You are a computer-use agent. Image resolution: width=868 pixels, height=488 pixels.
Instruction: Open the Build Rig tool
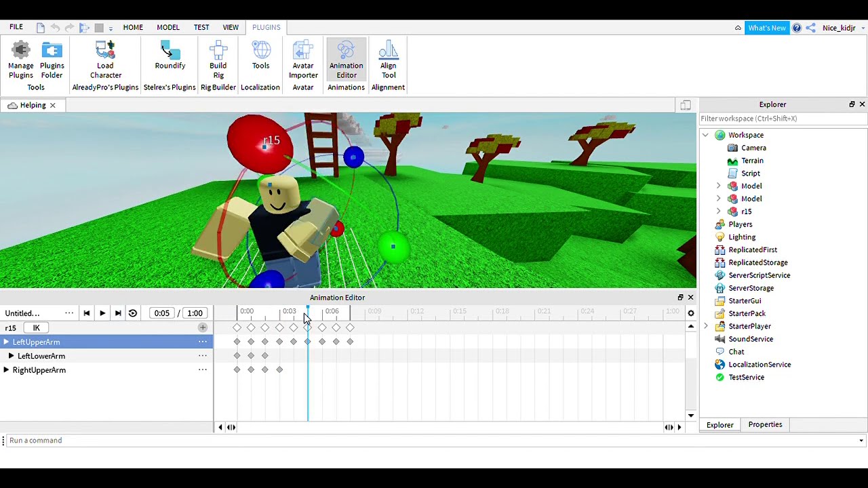[218, 60]
